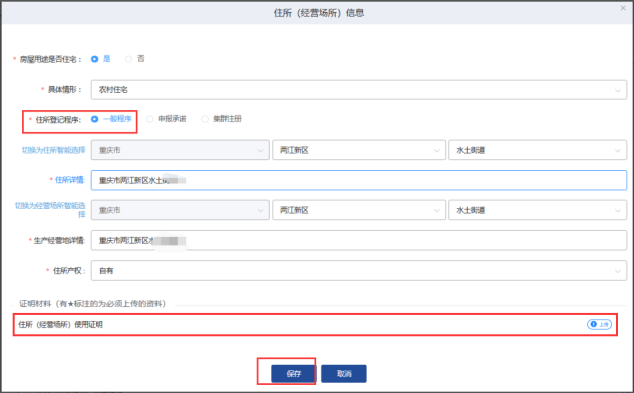Focus the 生产经营地详情 input field

(359, 241)
